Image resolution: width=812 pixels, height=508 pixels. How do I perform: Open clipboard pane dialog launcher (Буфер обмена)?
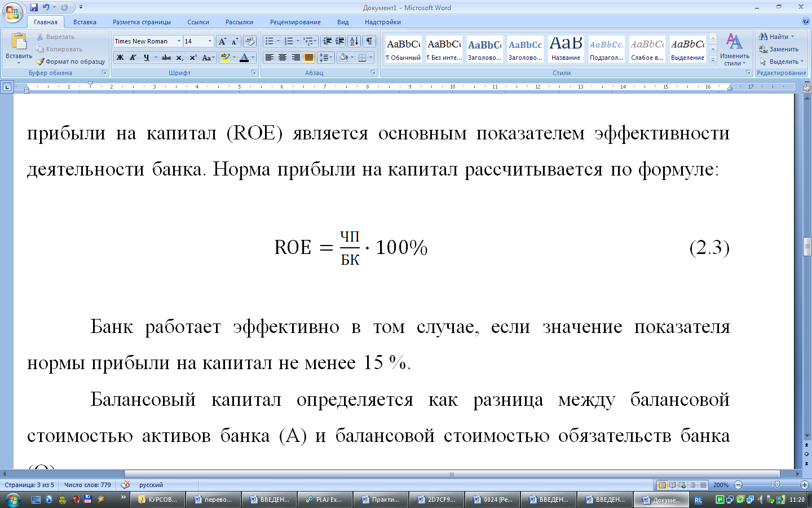point(104,73)
